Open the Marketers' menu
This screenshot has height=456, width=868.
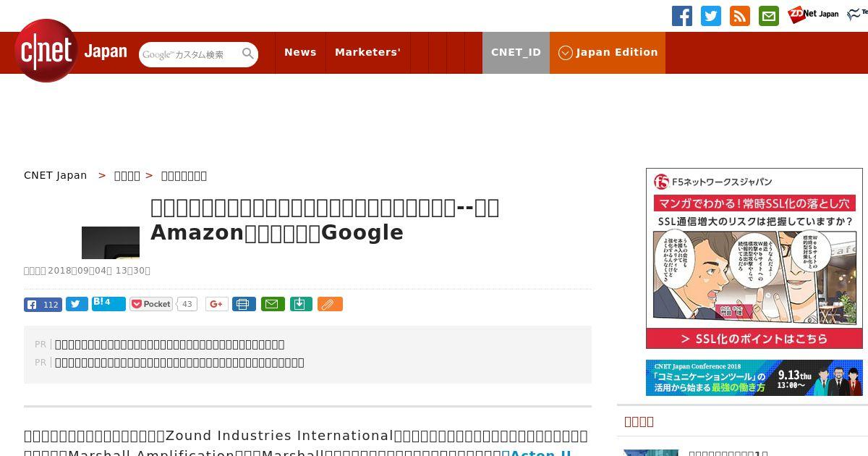coord(367,52)
